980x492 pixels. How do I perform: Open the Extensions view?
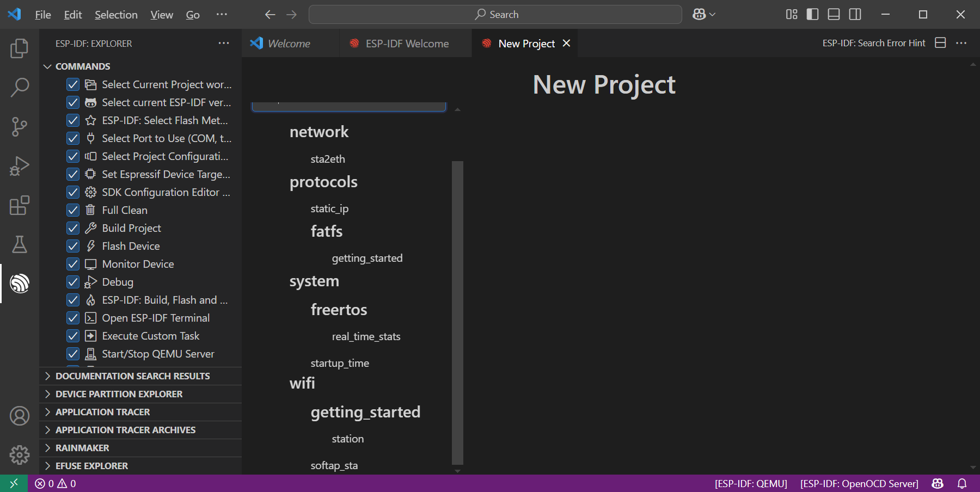20,205
